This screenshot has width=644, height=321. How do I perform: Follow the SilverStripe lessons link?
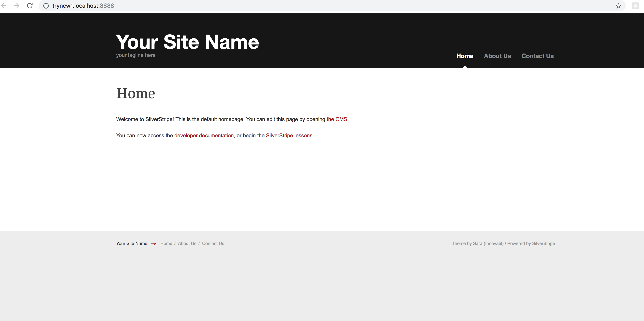289,136
